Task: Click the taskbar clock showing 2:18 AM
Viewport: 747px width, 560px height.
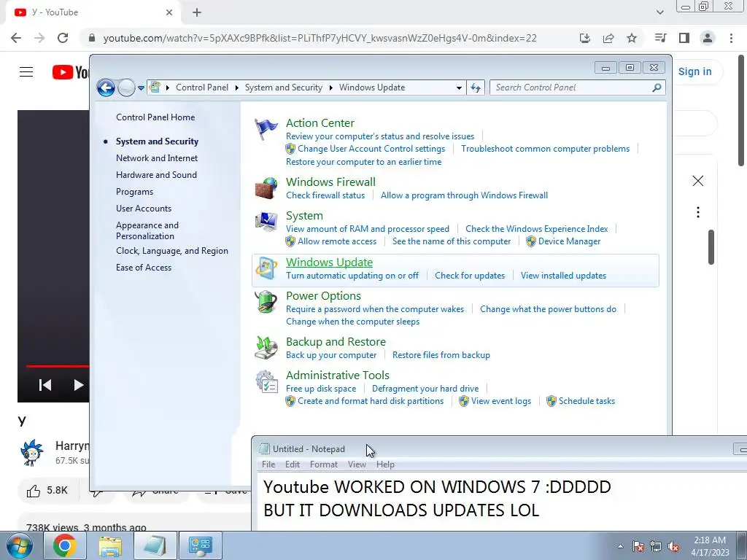Action: coord(711,546)
